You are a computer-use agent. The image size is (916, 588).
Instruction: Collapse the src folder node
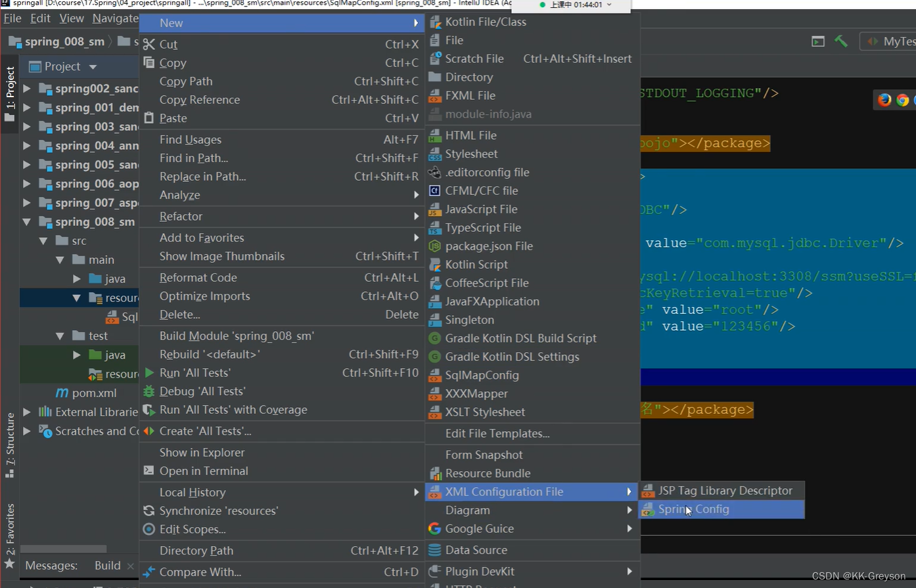[x=43, y=241]
